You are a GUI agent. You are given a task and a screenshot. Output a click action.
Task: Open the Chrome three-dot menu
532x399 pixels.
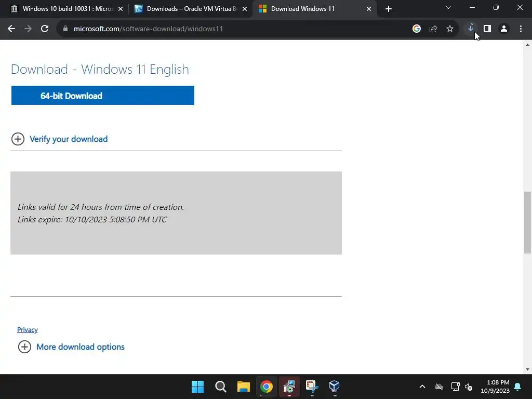pyautogui.click(x=521, y=29)
